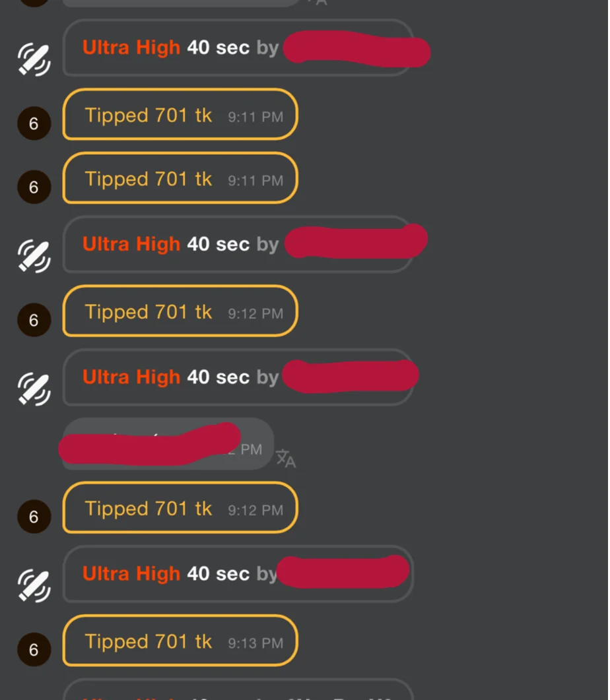Click the translate icon beside the message
This screenshot has height=700, width=610.
[286, 458]
